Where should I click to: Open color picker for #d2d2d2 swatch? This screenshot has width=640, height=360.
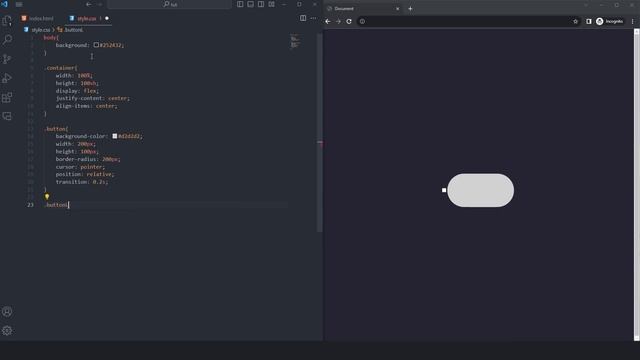pyautogui.click(x=115, y=136)
